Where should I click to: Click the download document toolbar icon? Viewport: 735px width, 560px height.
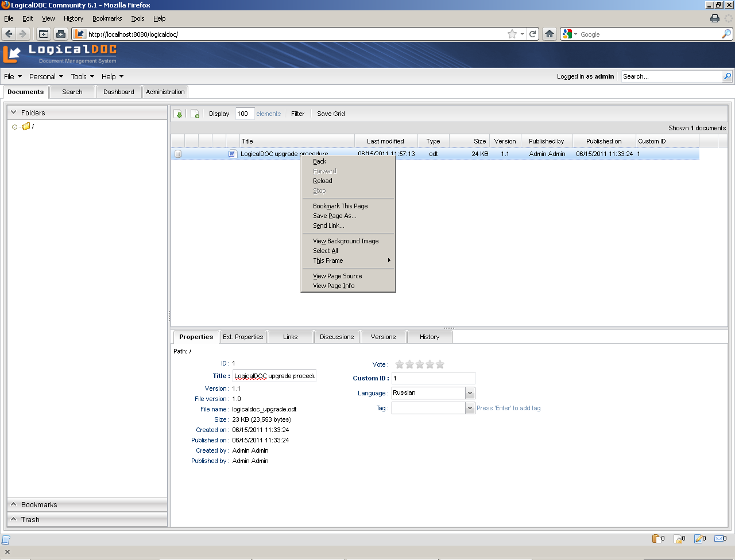click(x=179, y=114)
